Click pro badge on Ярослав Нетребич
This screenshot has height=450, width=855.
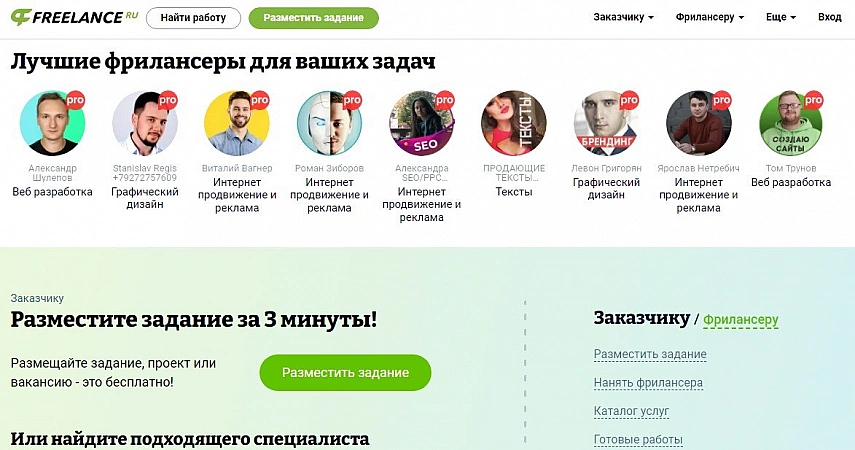(x=721, y=100)
